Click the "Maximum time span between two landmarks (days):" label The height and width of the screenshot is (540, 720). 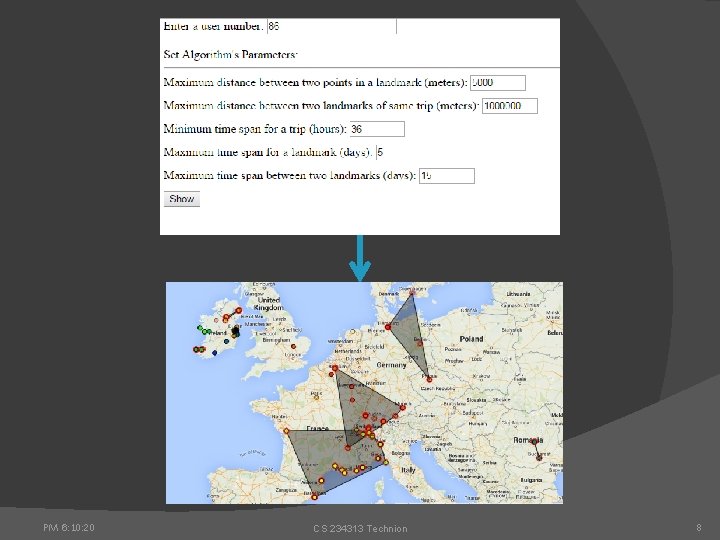[x=290, y=175]
